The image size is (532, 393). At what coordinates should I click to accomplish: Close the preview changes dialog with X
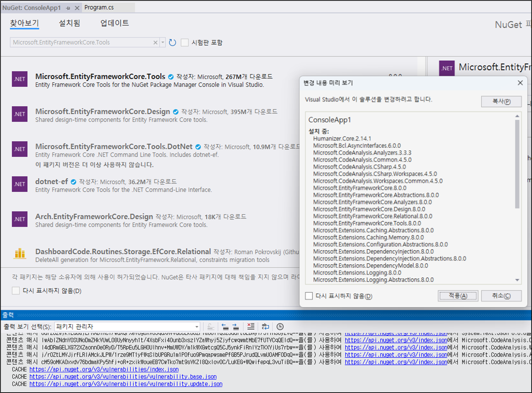520,83
